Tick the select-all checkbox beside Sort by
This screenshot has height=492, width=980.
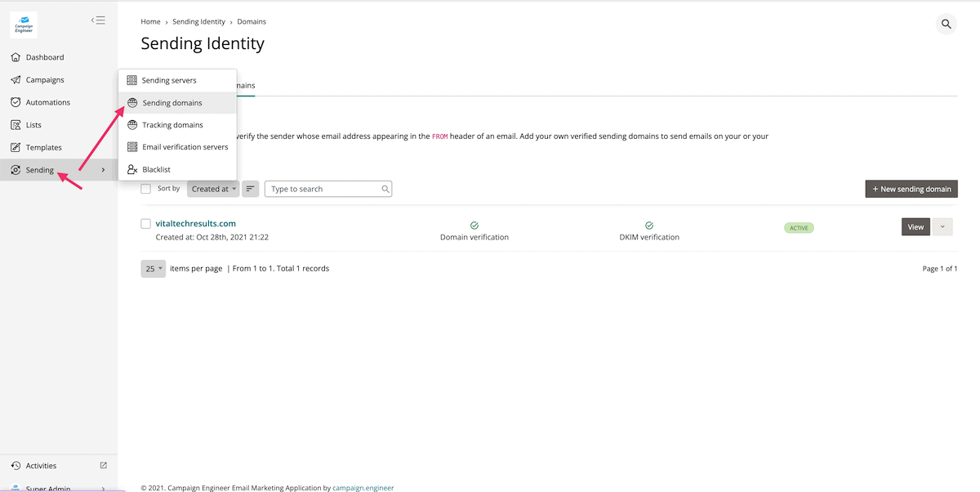pyautogui.click(x=146, y=189)
